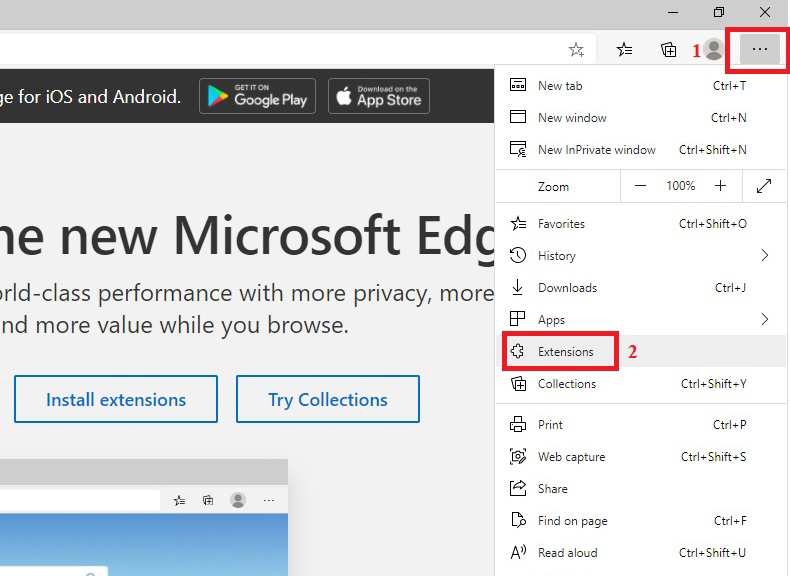Viewport: 790px width, 576px height.
Task: Expand the History submenu arrow
Action: [x=765, y=255]
